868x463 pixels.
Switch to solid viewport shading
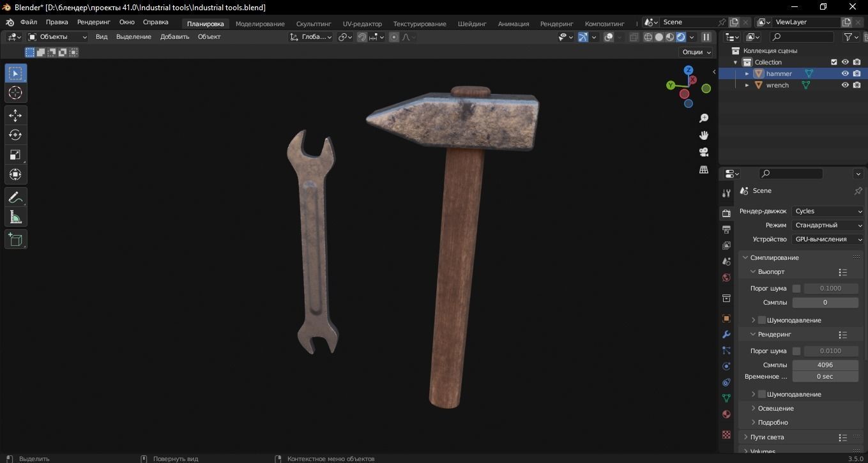tap(659, 37)
